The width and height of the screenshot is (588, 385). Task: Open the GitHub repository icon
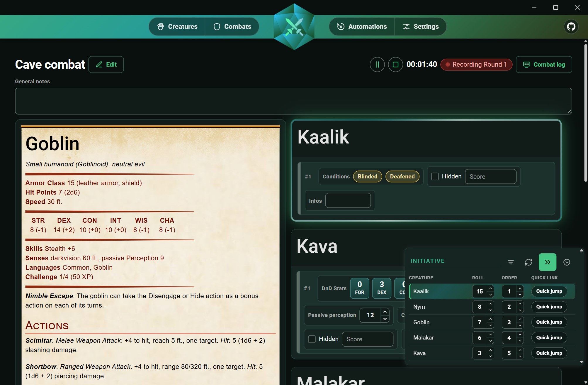point(571,27)
